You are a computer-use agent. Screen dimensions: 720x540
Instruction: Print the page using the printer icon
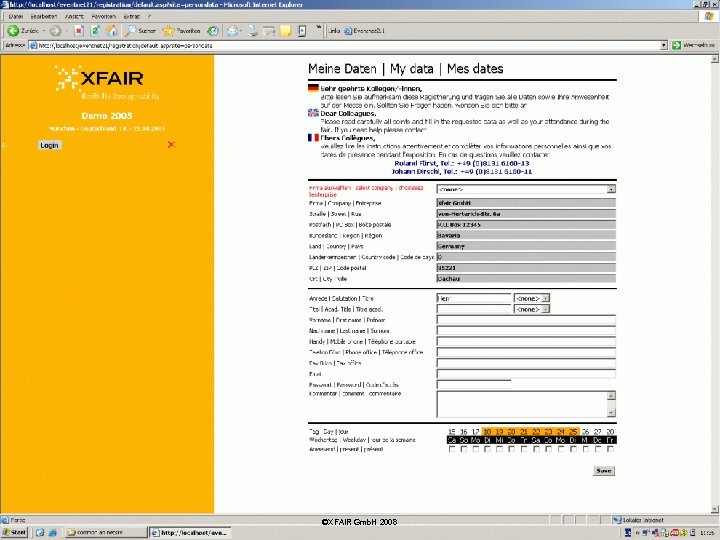click(252, 31)
